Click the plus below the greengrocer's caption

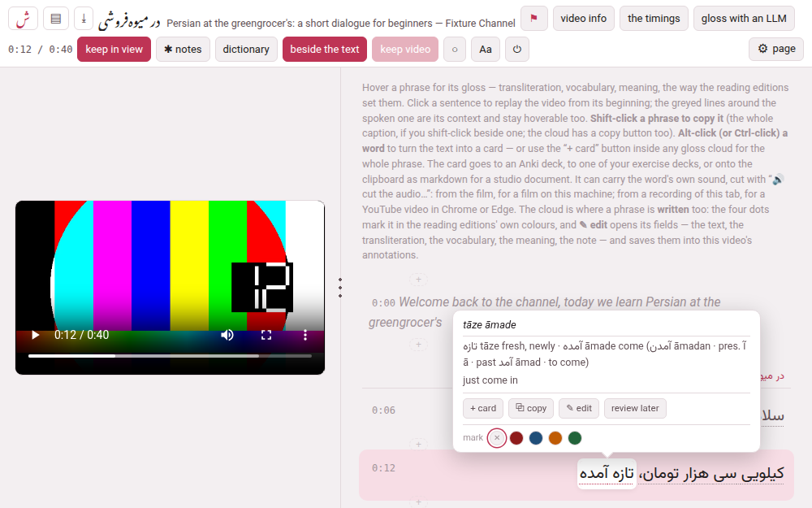(x=418, y=344)
